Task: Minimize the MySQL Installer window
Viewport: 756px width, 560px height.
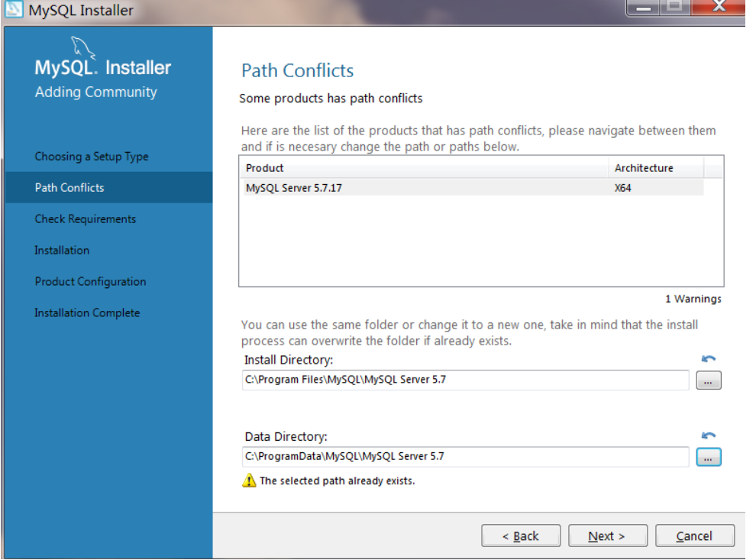Action: pos(643,7)
